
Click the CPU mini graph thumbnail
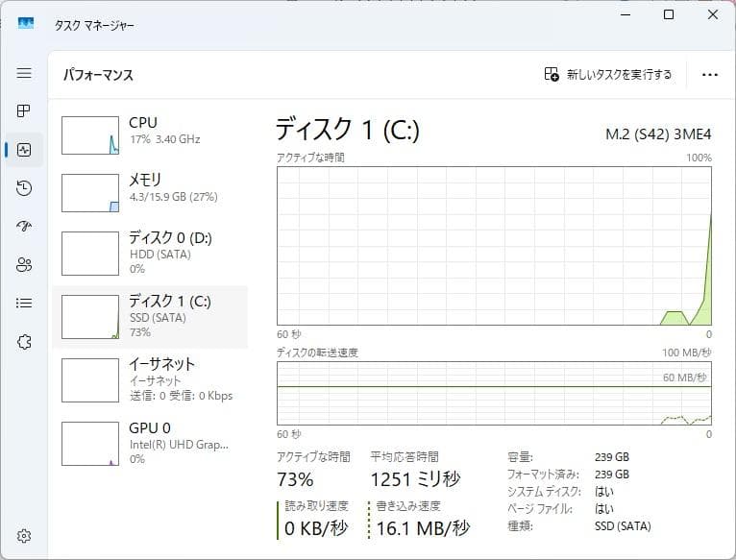click(90, 135)
